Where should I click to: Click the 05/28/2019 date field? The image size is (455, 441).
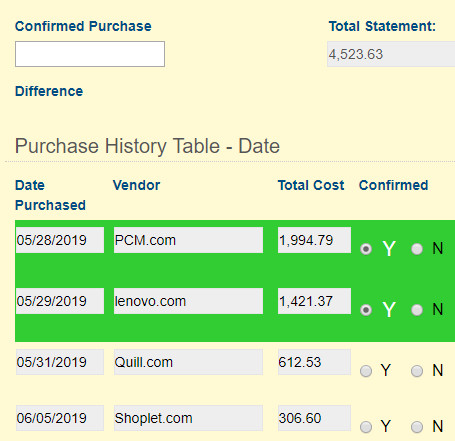coord(60,240)
